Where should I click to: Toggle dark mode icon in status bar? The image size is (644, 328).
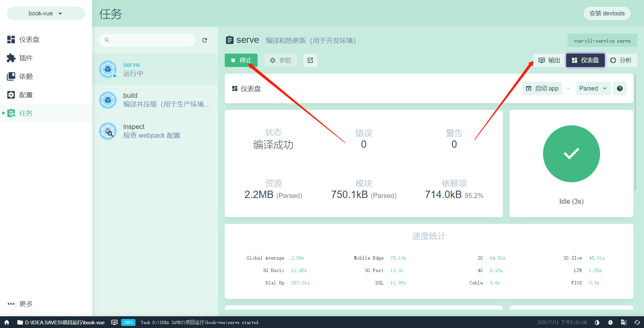pyautogui.click(x=597, y=322)
